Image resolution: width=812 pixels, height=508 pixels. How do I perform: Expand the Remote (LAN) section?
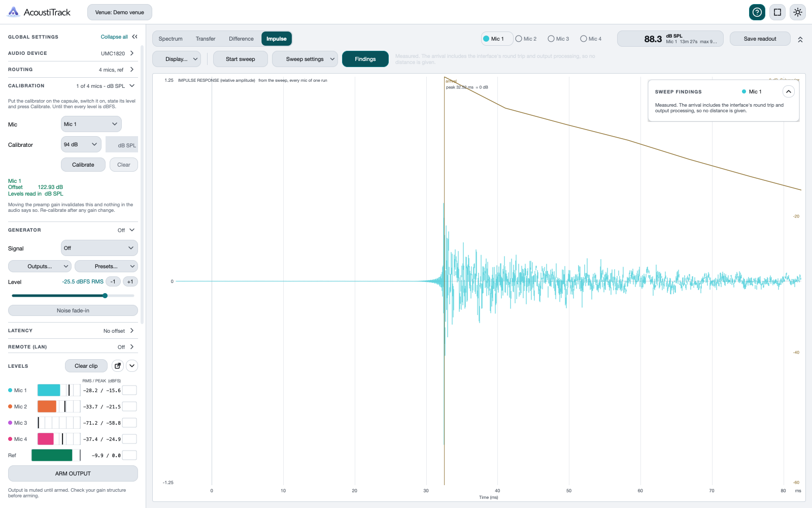[x=73, y=347]
